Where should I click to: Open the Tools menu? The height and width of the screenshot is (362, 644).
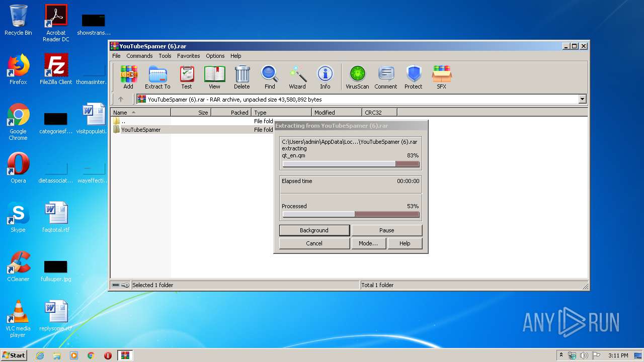click(x=165, y=56)
